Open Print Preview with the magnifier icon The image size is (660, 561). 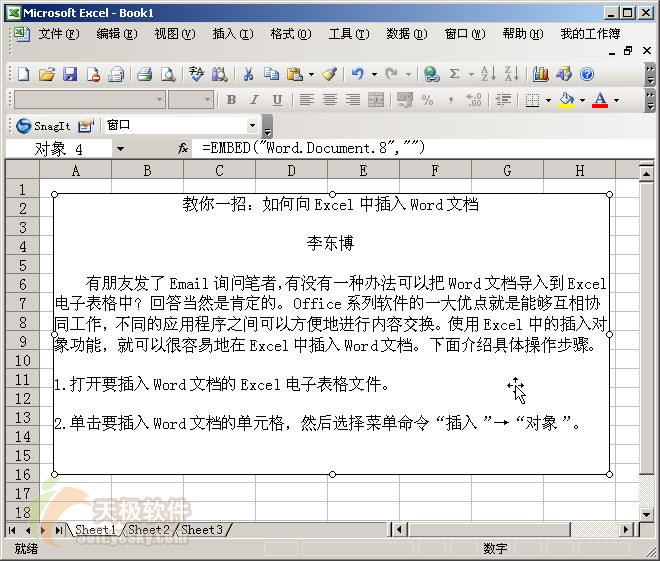click(x=168, y=74)
